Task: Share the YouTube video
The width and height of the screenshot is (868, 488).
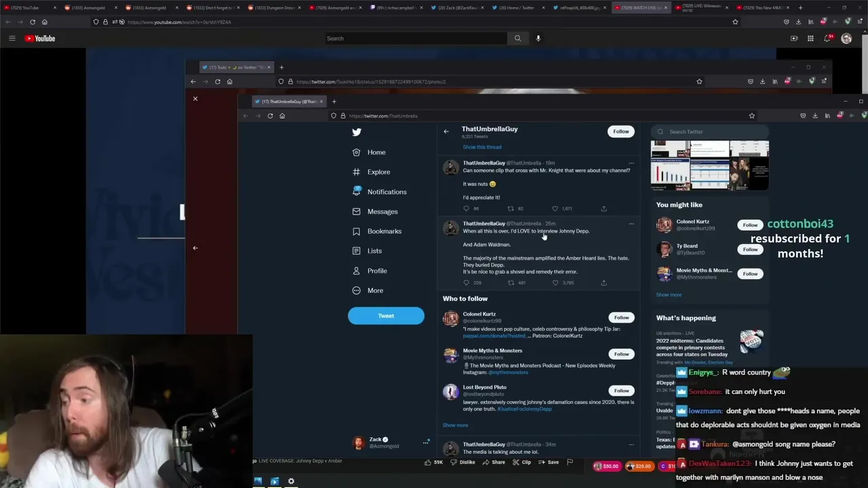Action: click(494, 462)
